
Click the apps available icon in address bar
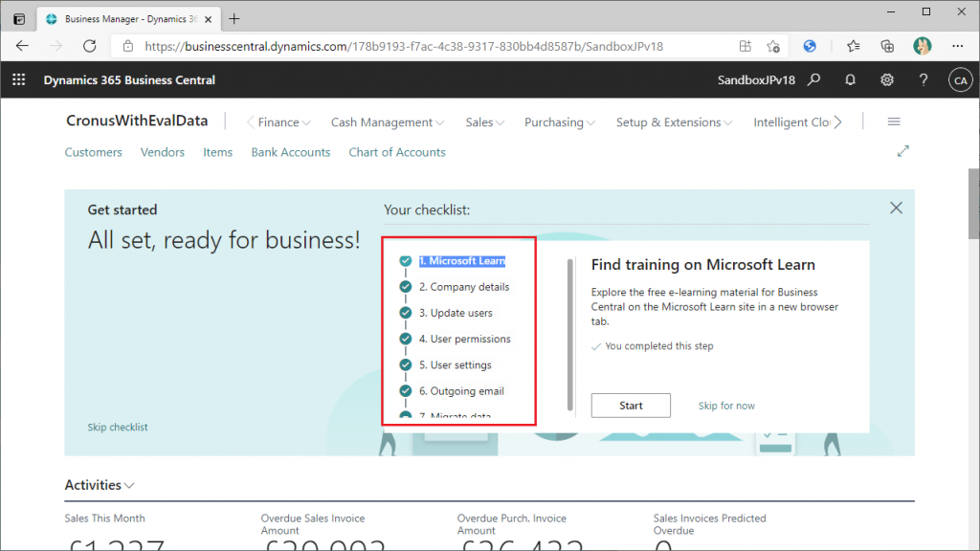(x=745, y=46)
